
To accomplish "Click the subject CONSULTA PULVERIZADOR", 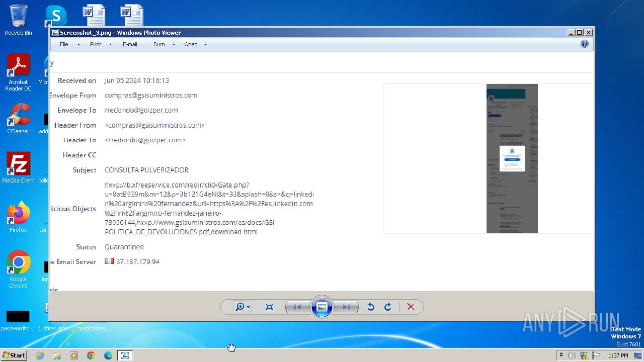I will pyautogui.click(x=146, y=170).
